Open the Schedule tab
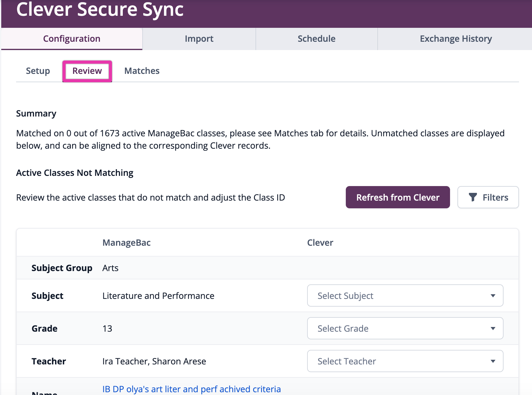Viewport: 532px width, 395px height. 316,39
